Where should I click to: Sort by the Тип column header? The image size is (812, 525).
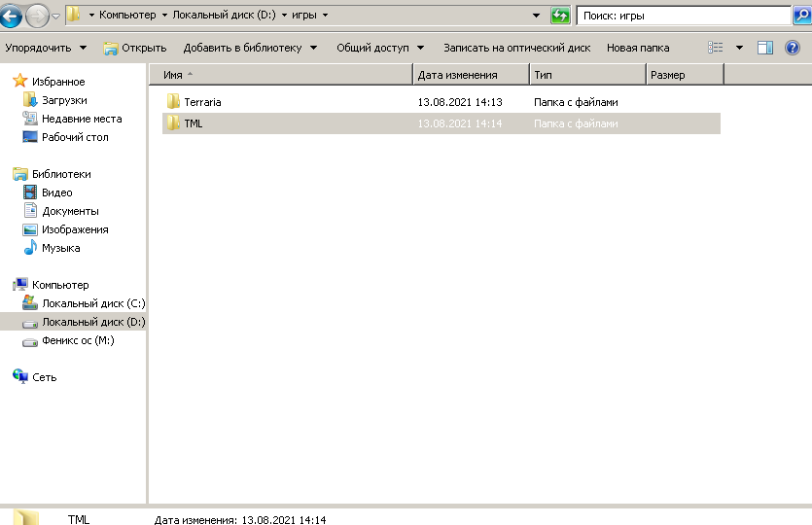588,75
